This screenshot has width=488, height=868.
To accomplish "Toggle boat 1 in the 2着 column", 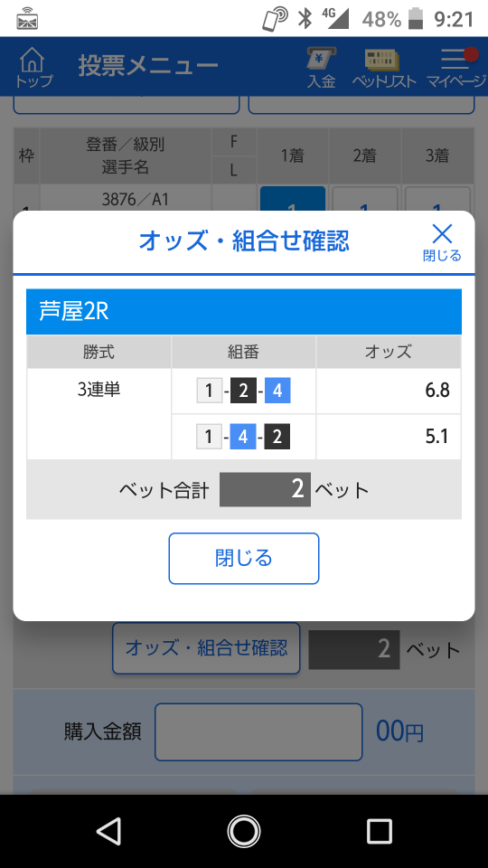I will (364, 199).
